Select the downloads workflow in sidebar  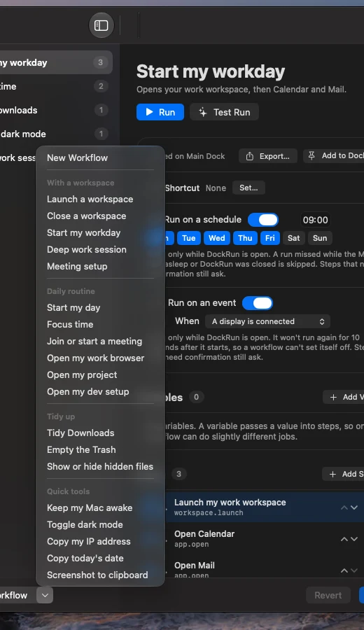pyautogui.click(x=56, y=110)
